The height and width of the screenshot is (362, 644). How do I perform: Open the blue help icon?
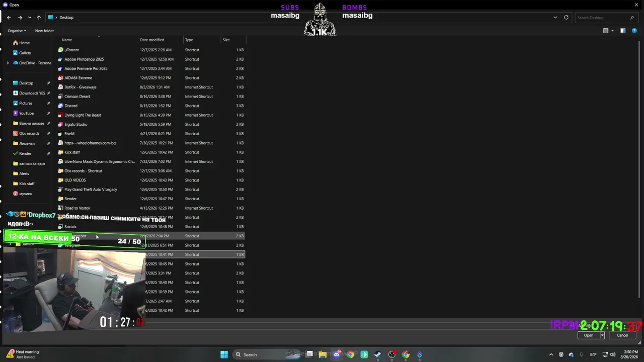(x=633, y=31)
